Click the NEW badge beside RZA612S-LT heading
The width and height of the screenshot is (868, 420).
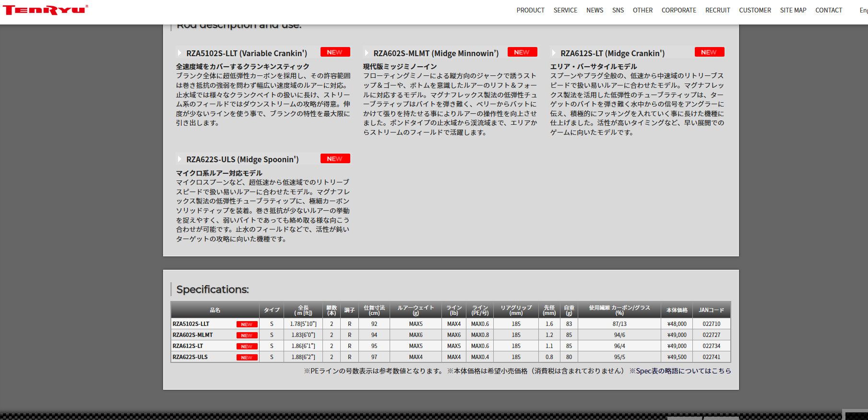[x=709, y=52]
